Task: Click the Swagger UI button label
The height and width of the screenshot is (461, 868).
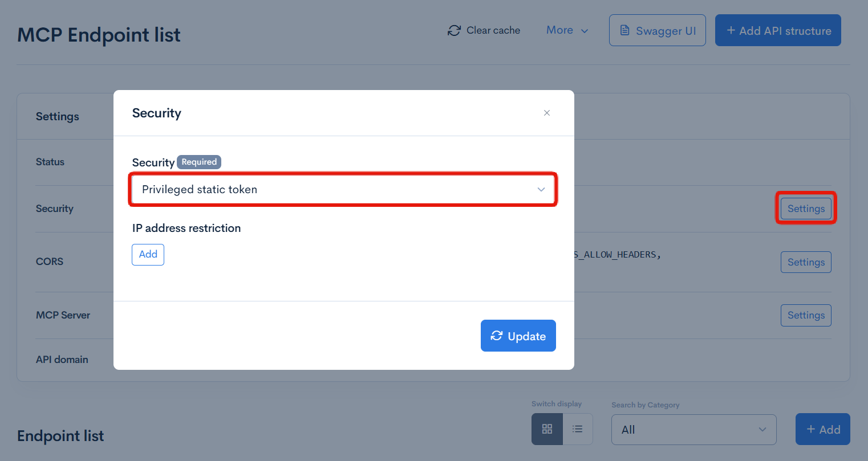Action: 666,31
